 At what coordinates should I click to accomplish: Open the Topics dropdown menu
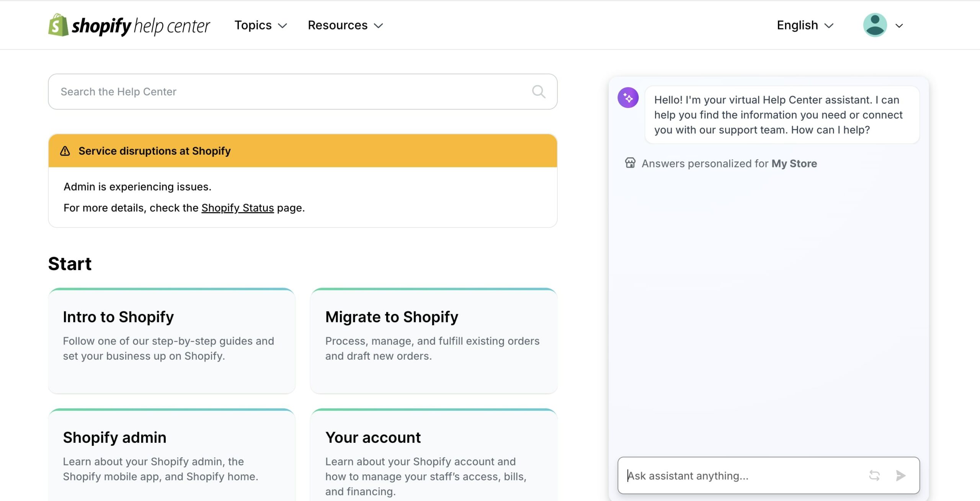[261, 25]
